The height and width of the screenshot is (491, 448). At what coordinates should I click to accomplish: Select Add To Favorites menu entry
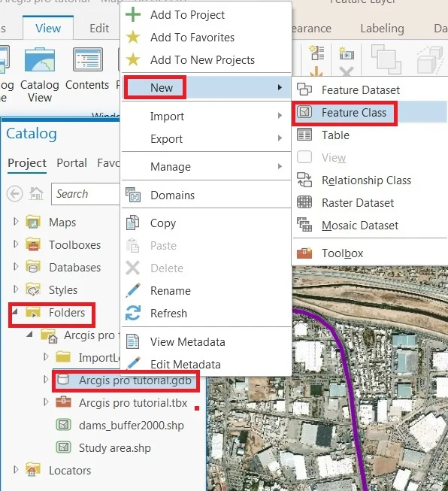click(x=206, y=38)
